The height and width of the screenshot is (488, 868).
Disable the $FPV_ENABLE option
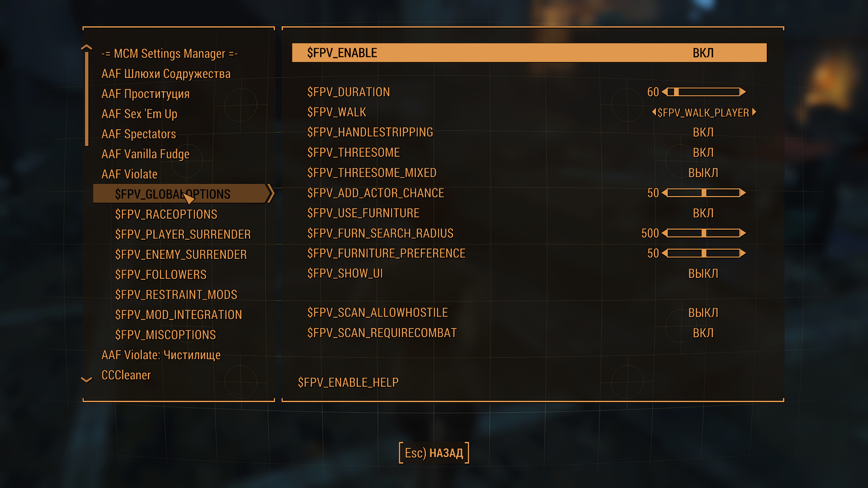click(703, 53)
